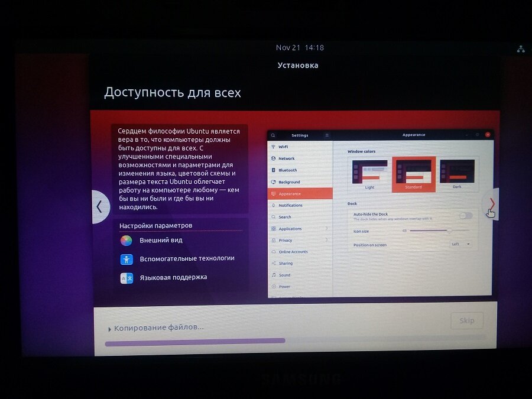Choose the Light window color thumbnail
Image resolution: width=532 pixels, height=399 pixels.
click(x=369, y=174)
